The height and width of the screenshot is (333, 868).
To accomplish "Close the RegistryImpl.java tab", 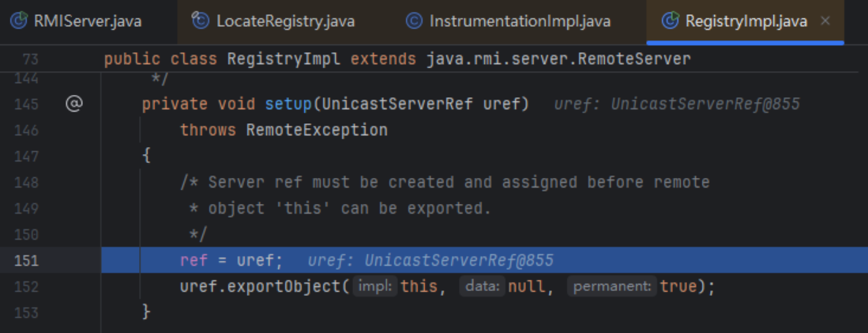I will pyautogui.click(x=825, y=21).
